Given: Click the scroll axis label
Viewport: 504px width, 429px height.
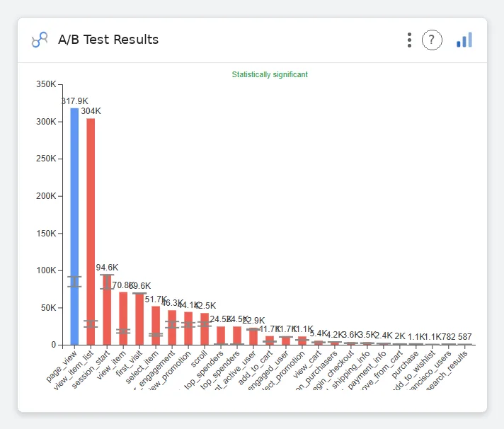Looking at the screenshot, I should click(199, 359).
